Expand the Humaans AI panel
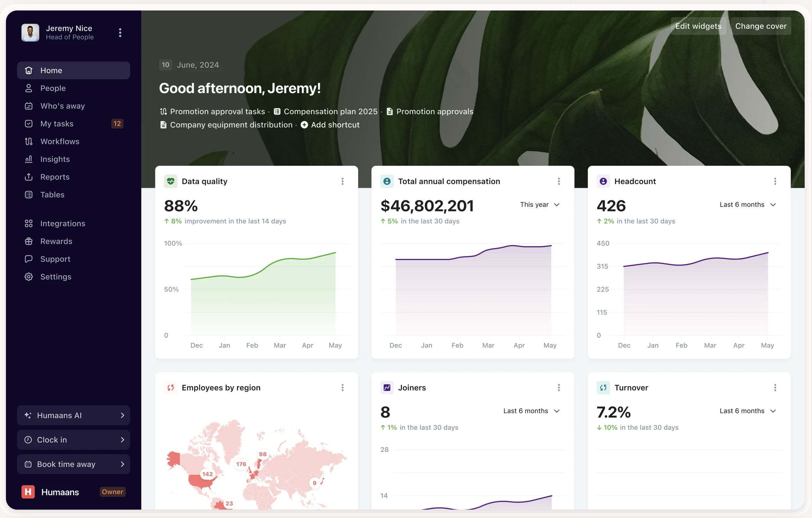The image size is (812, 518). tap(73, 415)
